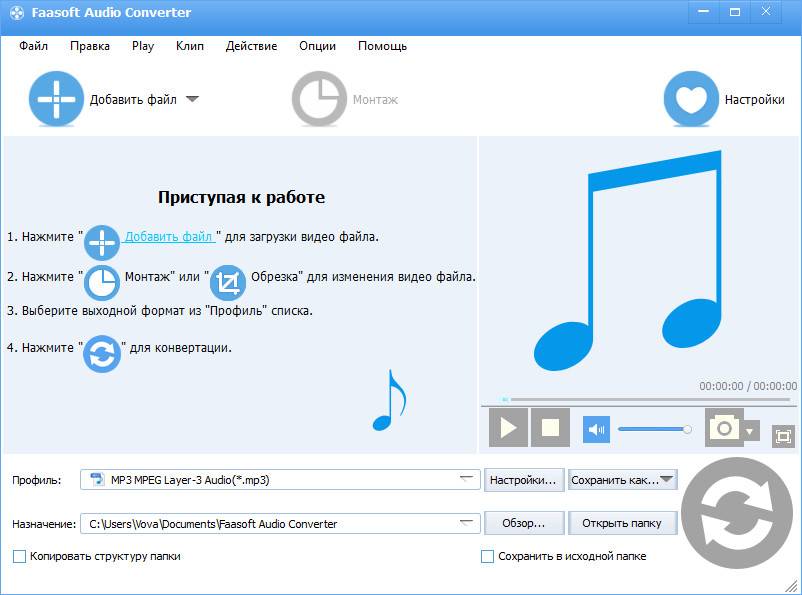The image size is (802, 595).
Task: Click the Добавить файл label in toolbar
Action: 133,99
